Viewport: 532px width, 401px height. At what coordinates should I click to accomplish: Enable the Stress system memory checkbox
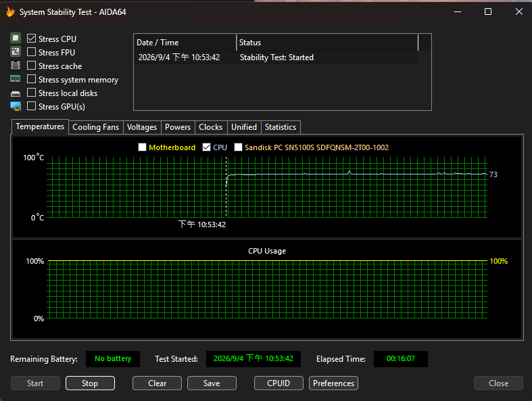(x=31, y=79)
